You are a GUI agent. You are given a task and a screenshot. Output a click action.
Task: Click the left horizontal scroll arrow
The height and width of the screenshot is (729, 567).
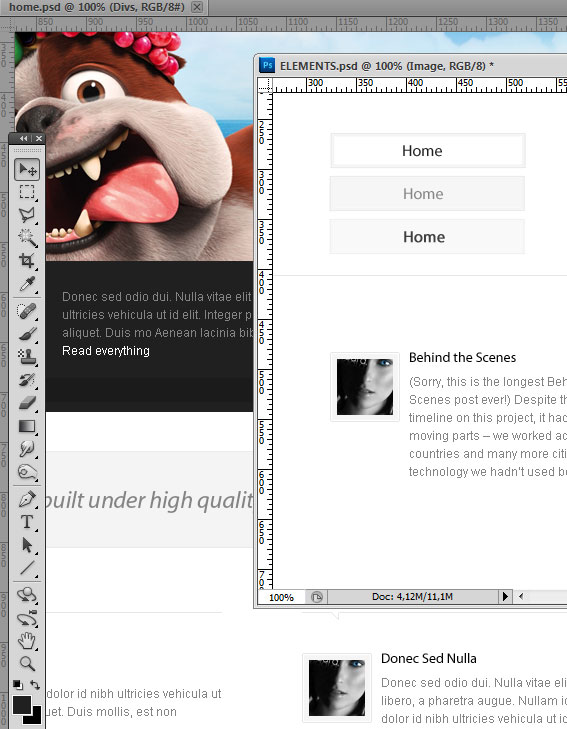521,596
